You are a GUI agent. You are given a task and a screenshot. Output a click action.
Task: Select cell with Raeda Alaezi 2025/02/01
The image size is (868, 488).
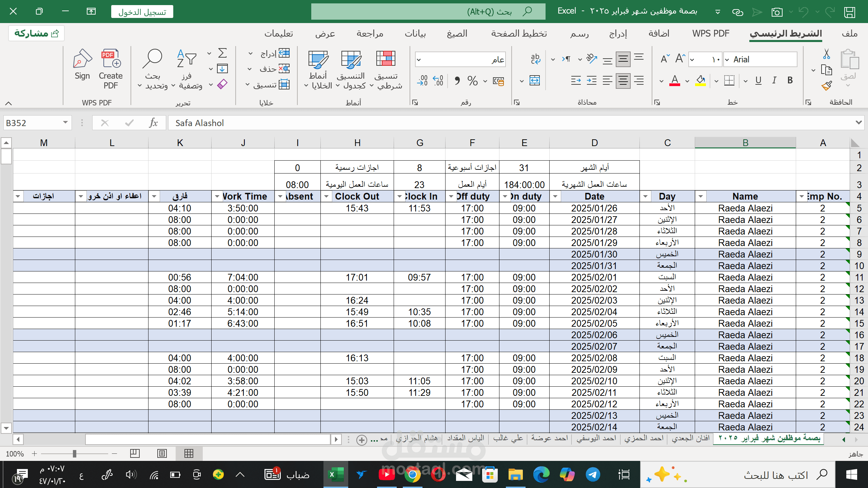point(745,277)
